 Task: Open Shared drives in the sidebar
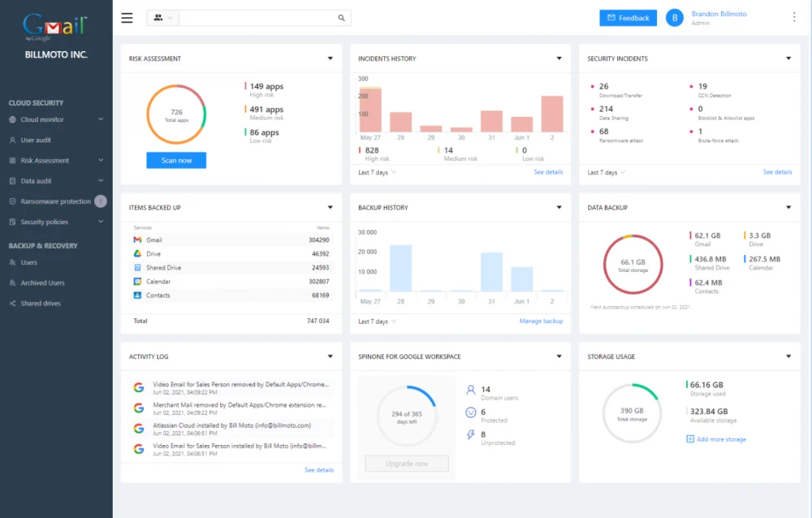pos(41,304)
